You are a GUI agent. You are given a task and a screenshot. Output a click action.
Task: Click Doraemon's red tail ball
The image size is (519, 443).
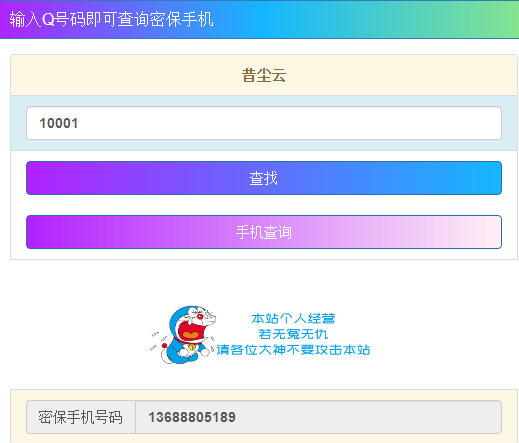point(164,346)
